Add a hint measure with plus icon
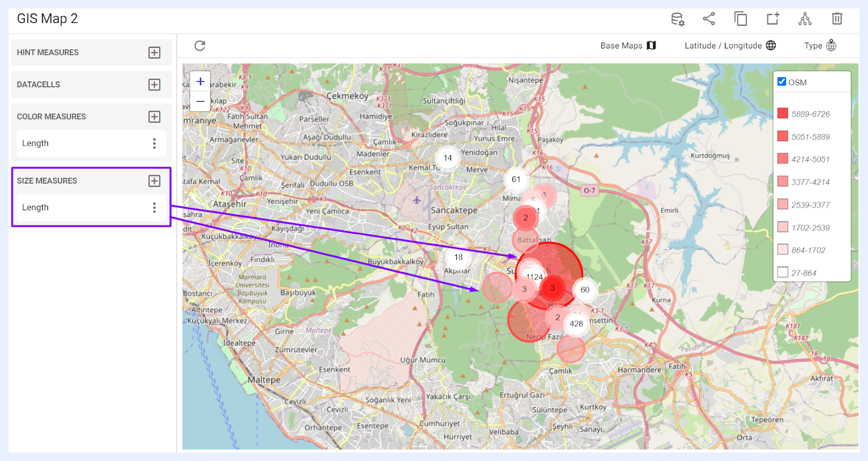Image resolution: width=868 pixels, height=461 pixels. coord(154,53)
